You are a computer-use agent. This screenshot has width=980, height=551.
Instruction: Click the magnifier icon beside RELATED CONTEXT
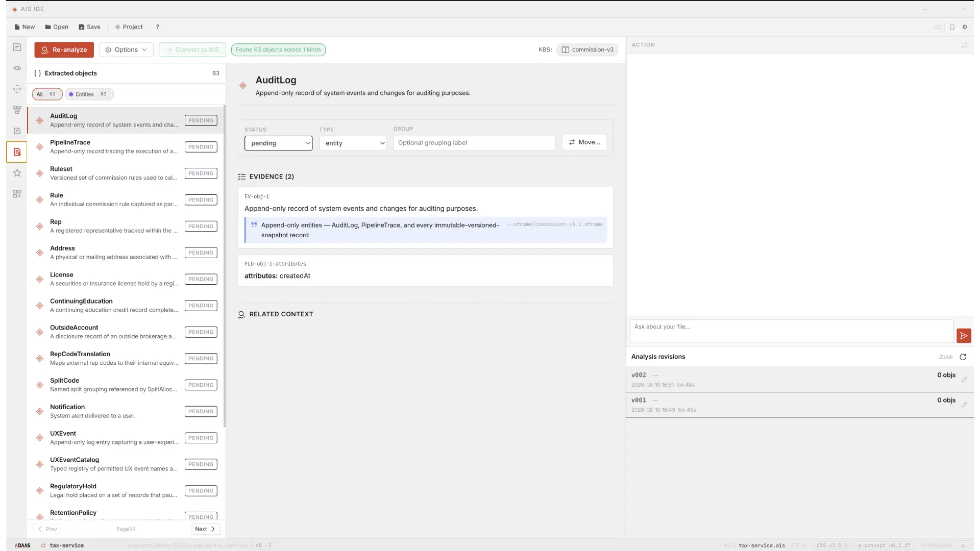click(241, 315)
